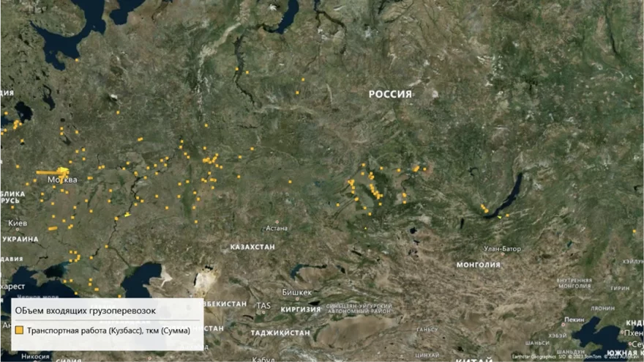The image size is (644, 362).
Task: Click the Киев city label
Action: [x=18, y=224]
